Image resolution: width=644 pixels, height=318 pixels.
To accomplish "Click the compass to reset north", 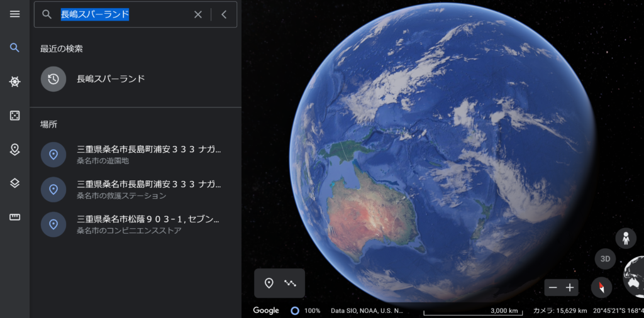I will (601, 287).
